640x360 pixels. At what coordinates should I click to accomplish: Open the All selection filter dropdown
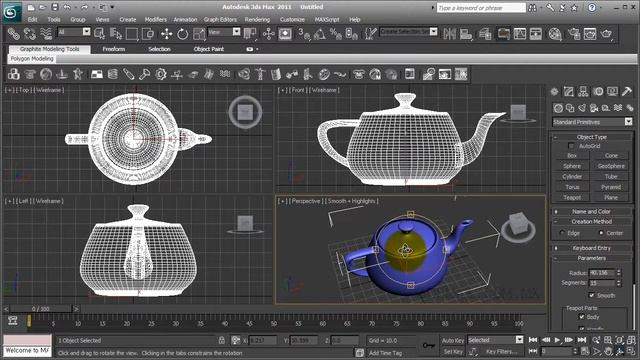tap(74, 31)
